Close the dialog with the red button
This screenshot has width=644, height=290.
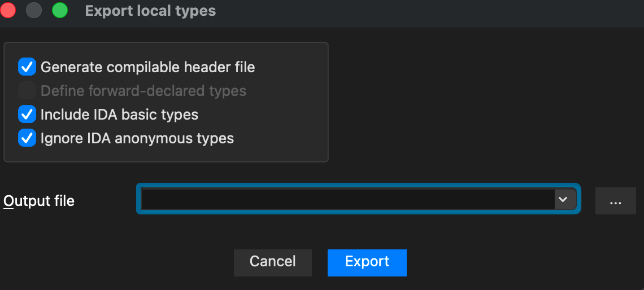8,10
